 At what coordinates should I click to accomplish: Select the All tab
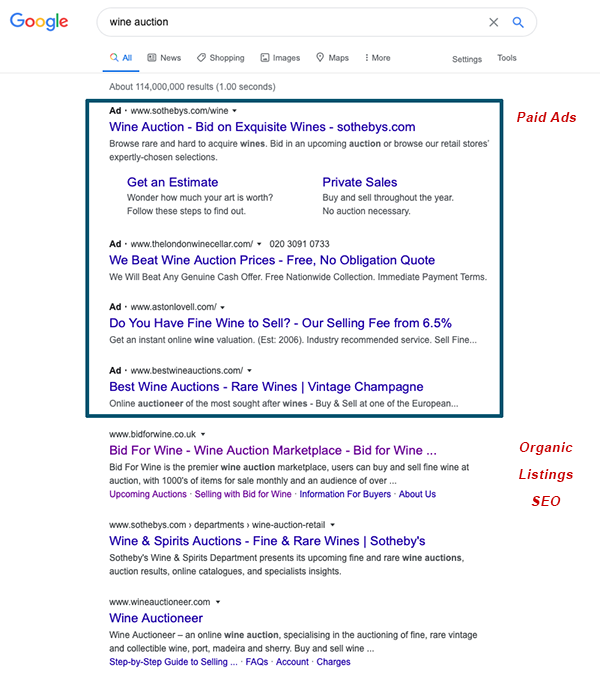pyautogui.click(x=121, y=58)
